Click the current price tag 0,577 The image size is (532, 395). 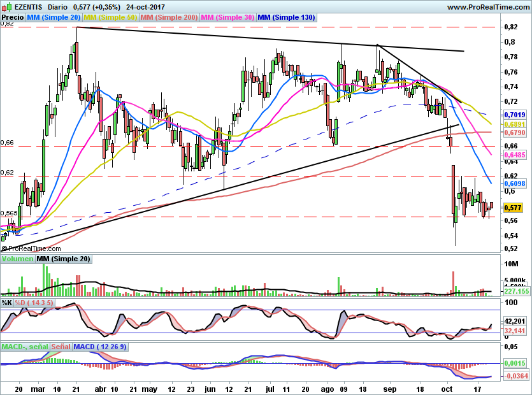[513, 208]
